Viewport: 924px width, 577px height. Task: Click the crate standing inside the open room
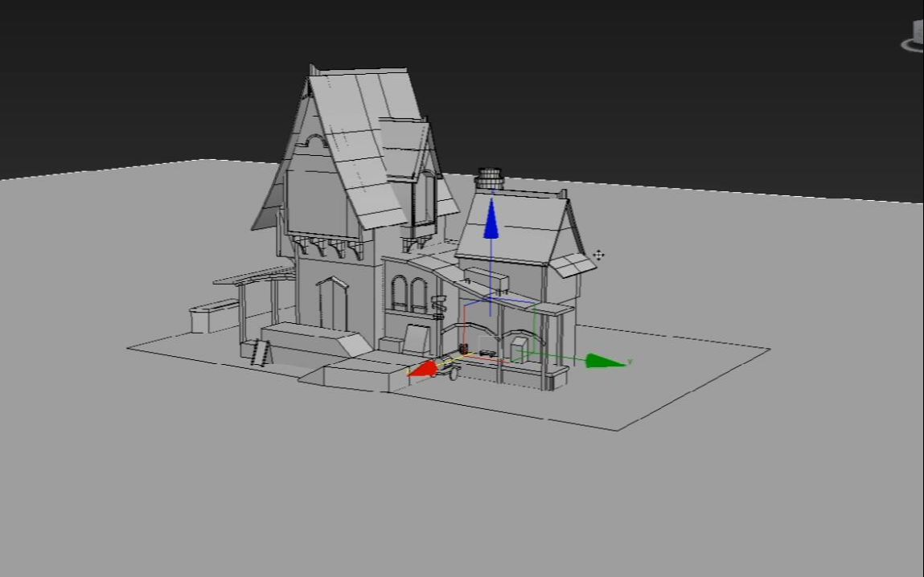pyautogui.click(x=518, y=352)
